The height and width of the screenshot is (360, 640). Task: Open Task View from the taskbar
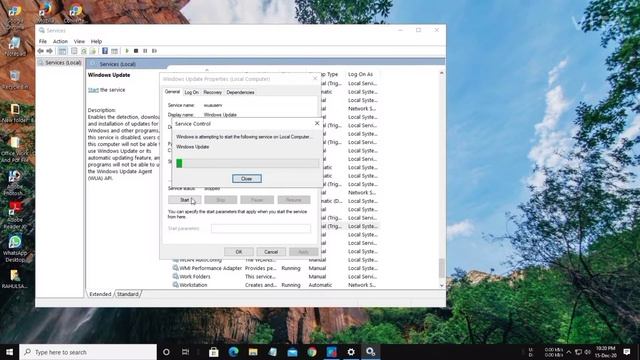[x=185, y=352]
